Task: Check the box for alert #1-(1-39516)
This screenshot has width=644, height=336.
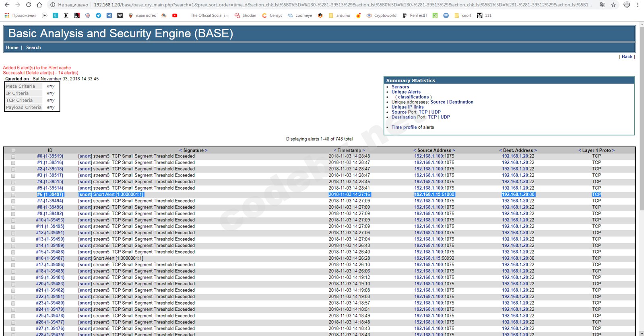Action: pyautogui.click(x=13, y=163)
